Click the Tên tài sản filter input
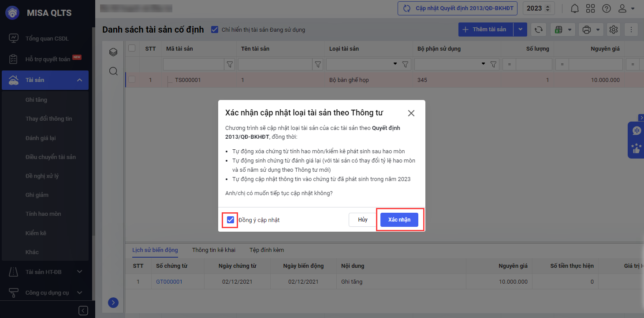Image resolution: width=644 pixels, height=318 pixels. (x=275, y=64)
